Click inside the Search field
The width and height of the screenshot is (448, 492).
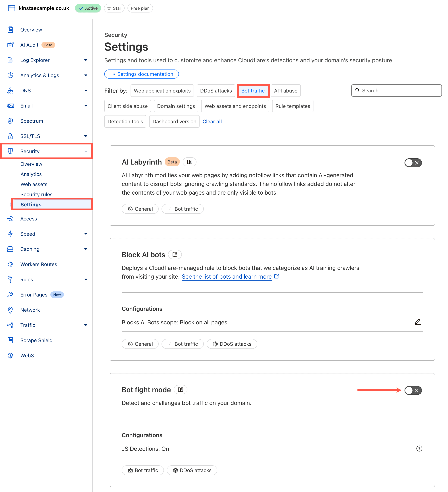396,90
